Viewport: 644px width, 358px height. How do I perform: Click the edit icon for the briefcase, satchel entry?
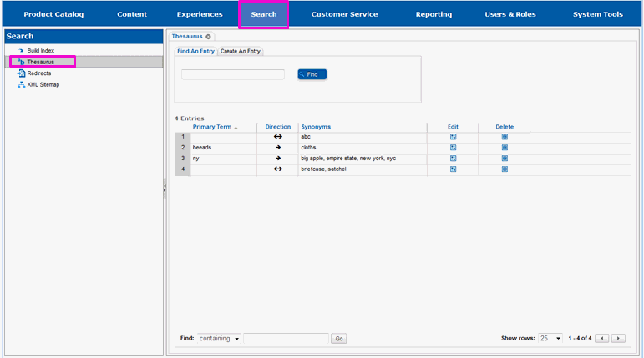point(453,169)
